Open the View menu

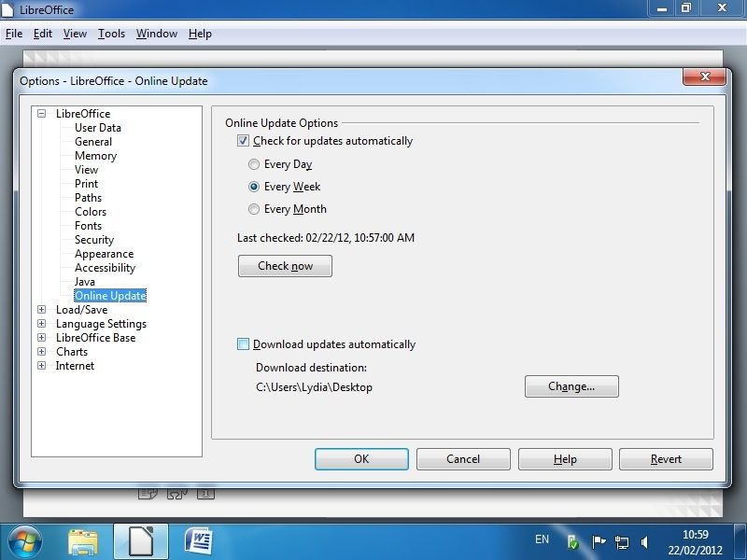coord(75,34)
